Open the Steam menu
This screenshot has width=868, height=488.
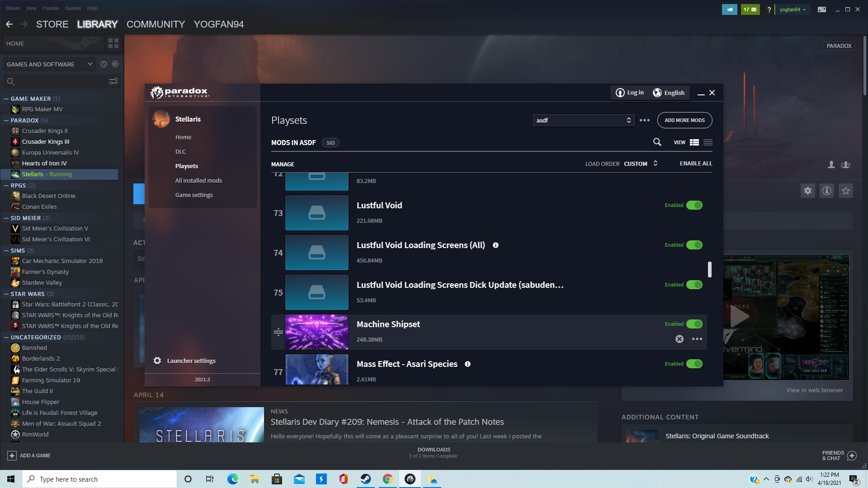13,8
